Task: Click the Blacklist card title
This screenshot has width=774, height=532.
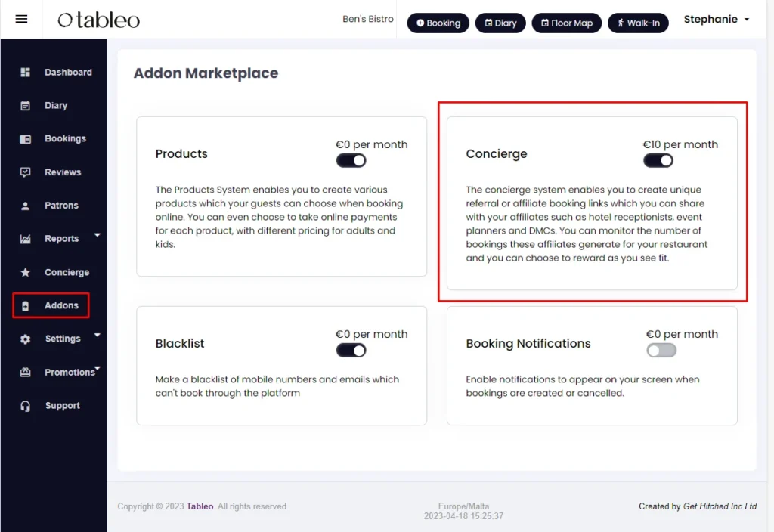Action: point(180,344)
